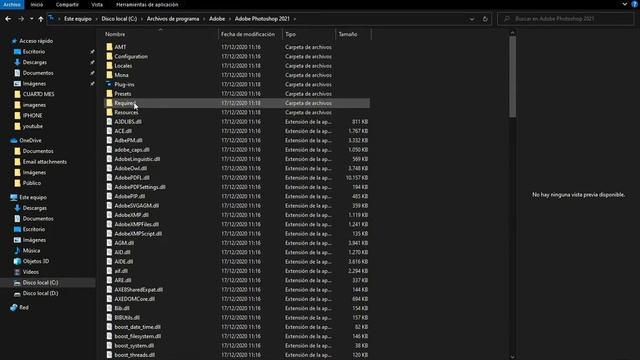Open the Help question mark icon

[x=635, y=4]
